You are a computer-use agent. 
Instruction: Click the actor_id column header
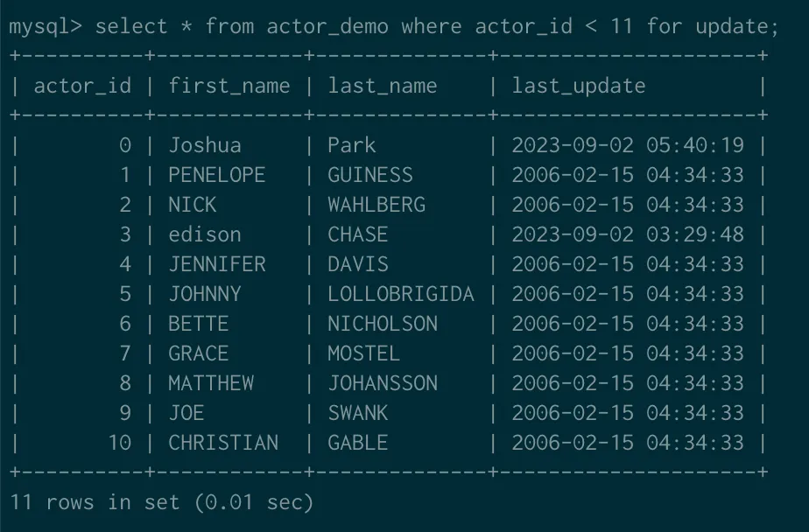point(82,86)
